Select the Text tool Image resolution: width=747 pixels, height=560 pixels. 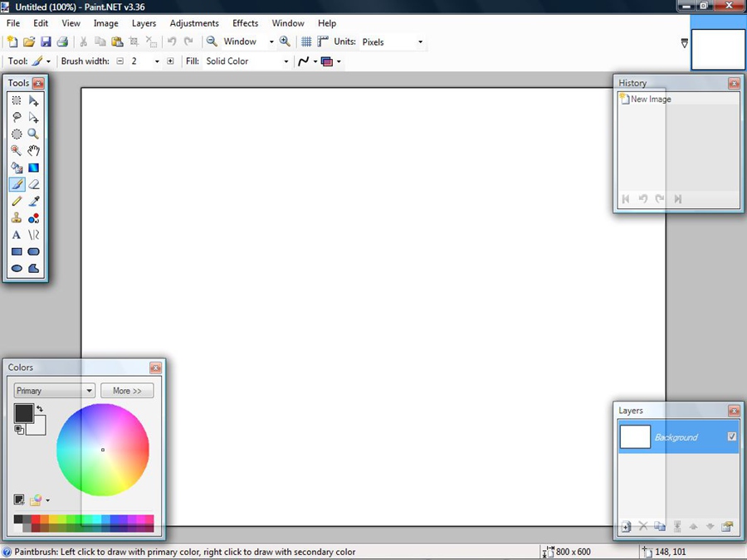(x=17, y=235)
